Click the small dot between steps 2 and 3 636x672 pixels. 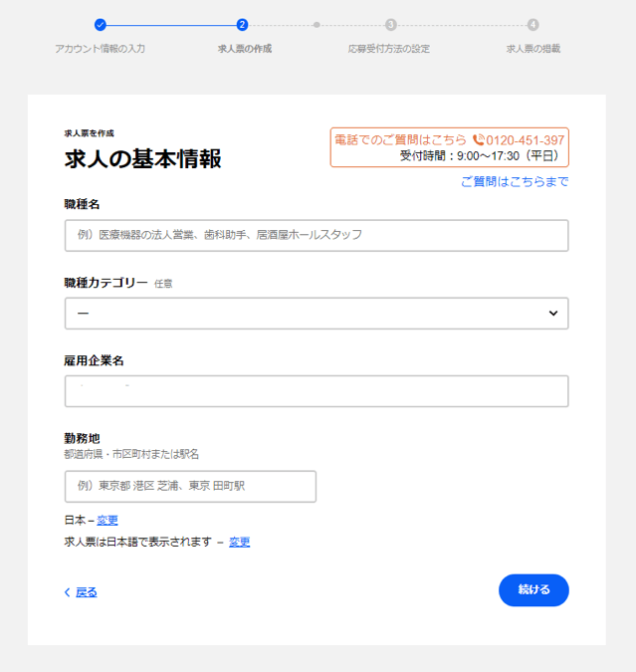click(x=317, y=25)
